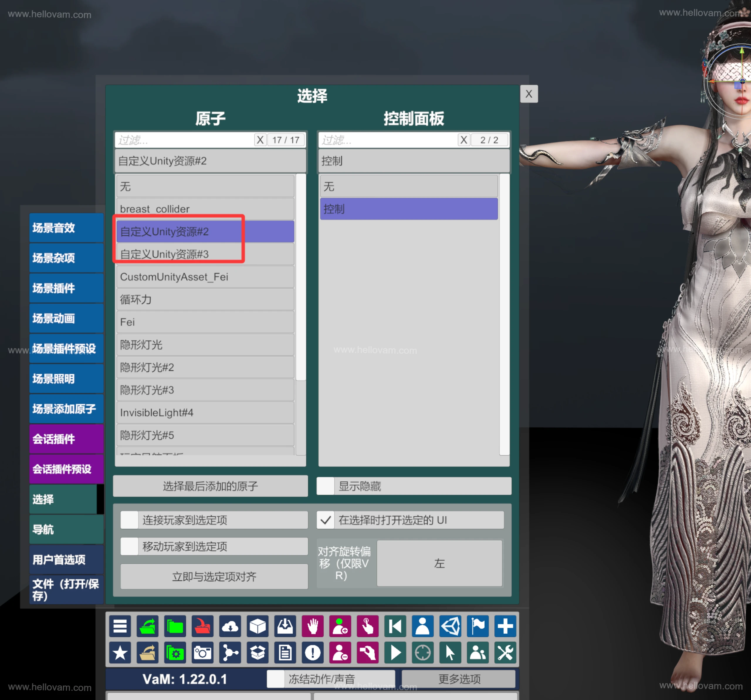Viewport: 751px width, 700px height.
Task: Add a new atom with the plus icon
Action: pyautogui.click(x=505, y=626)
